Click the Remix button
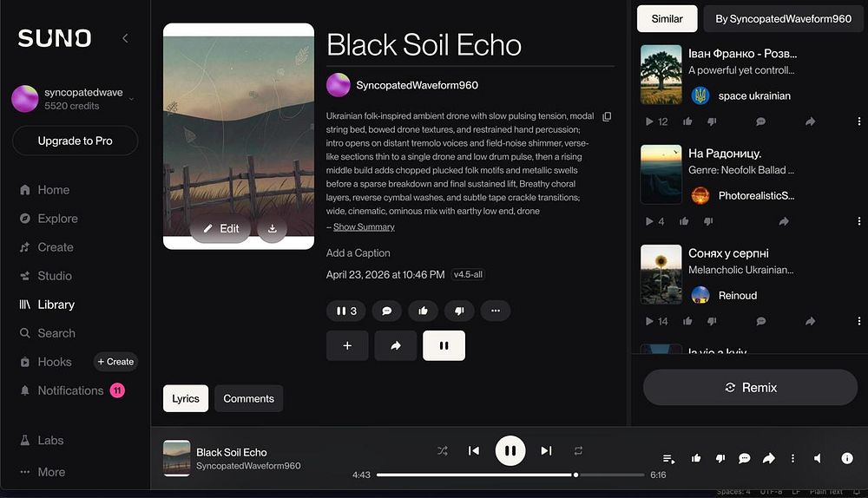Screen dimensions: 868x498 coord(750,387)
